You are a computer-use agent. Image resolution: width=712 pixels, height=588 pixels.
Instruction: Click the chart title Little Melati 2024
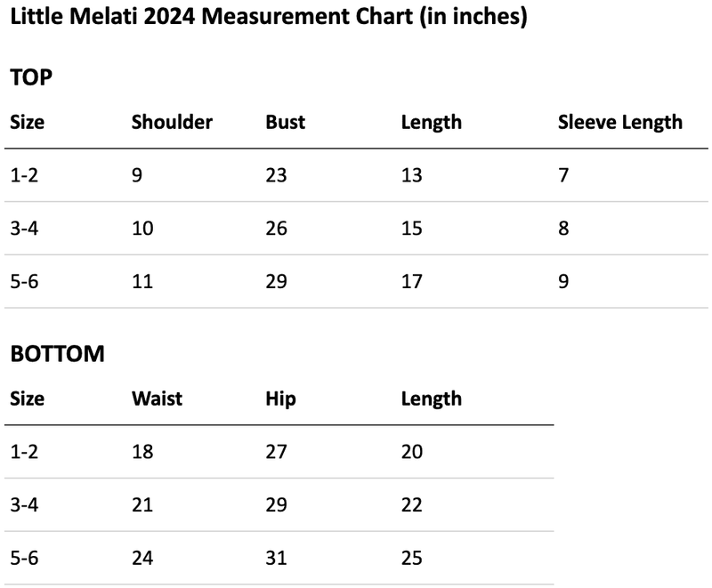[269, 17]
